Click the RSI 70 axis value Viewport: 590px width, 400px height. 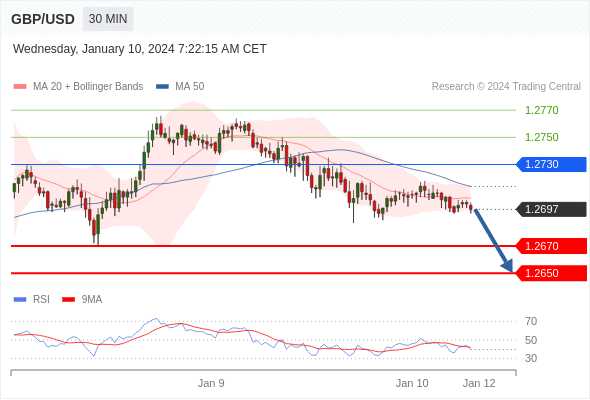pos(531,321)
